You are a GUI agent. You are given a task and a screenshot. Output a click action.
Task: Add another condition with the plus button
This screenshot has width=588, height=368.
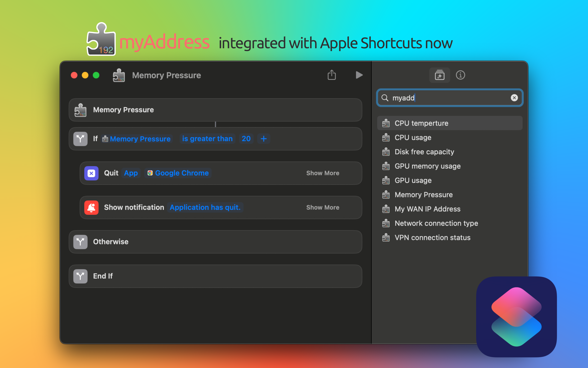click(x=264, y=139)
